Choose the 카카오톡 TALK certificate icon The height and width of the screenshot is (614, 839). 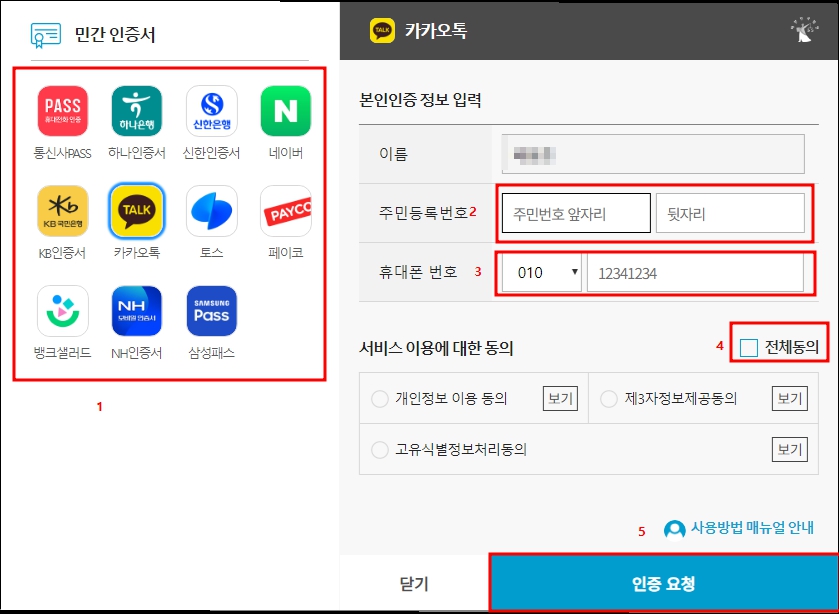[137, 211]
